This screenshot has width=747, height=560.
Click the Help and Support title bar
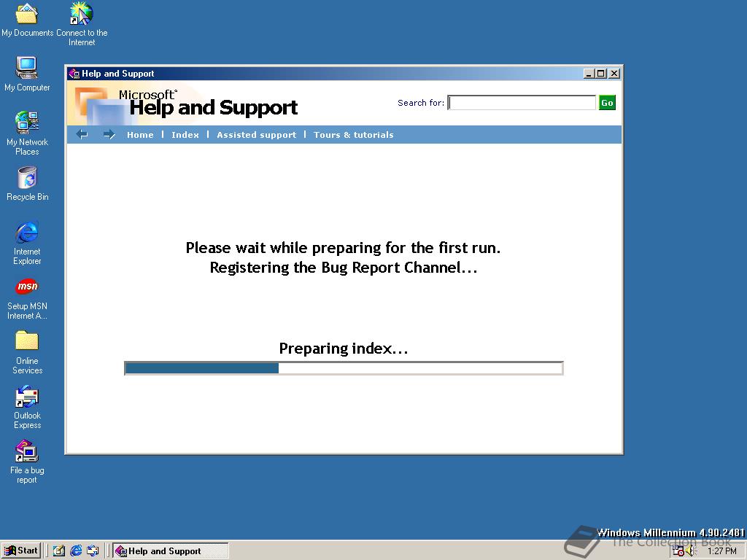344,74
